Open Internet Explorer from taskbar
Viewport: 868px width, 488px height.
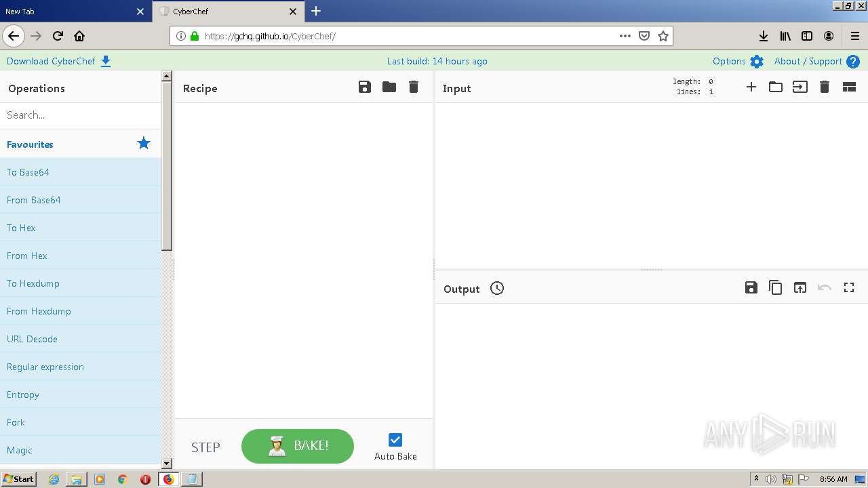click(x=54, y=479)
